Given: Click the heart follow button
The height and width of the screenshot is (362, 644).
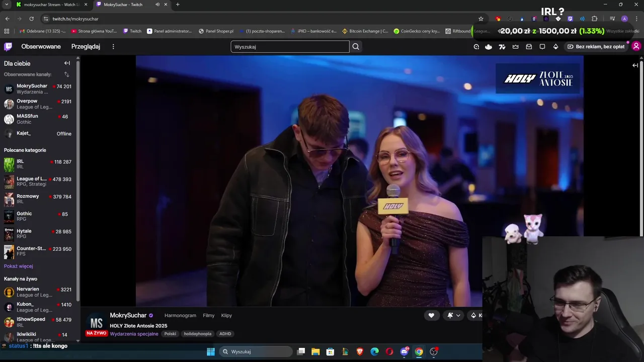Looking at the screenshot, I should (431, 315).
